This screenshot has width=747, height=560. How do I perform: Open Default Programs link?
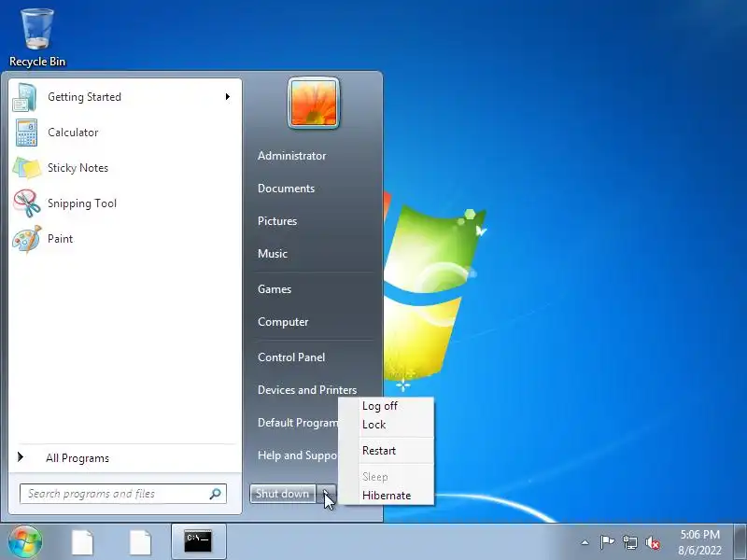pyautogui.click(x=298, y=423)
